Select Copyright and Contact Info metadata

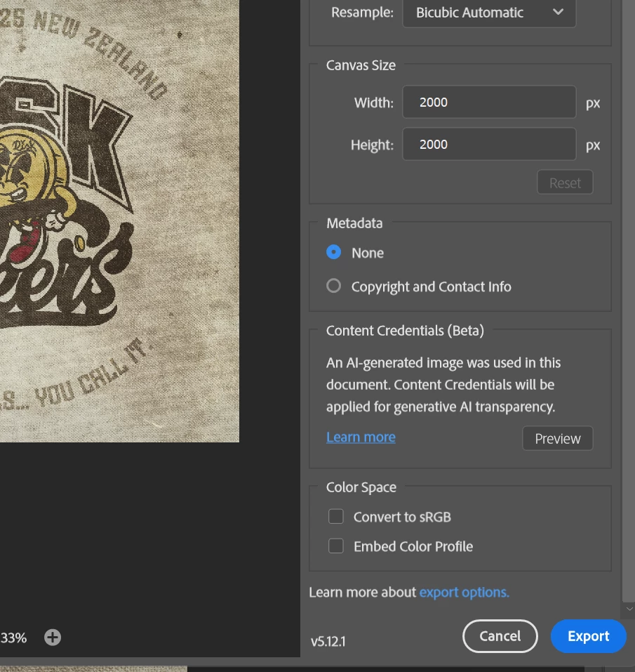pos(333,286)
